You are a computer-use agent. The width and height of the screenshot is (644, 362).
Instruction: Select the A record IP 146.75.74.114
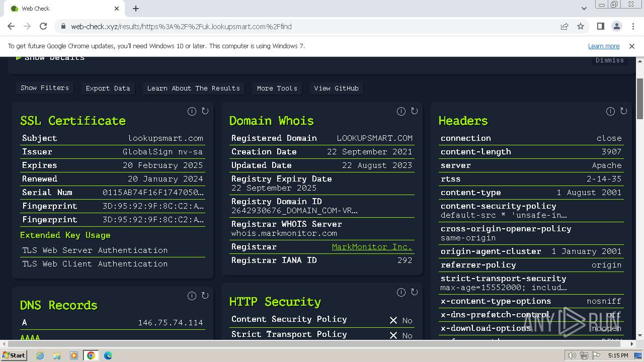click(x=171, y=323)
